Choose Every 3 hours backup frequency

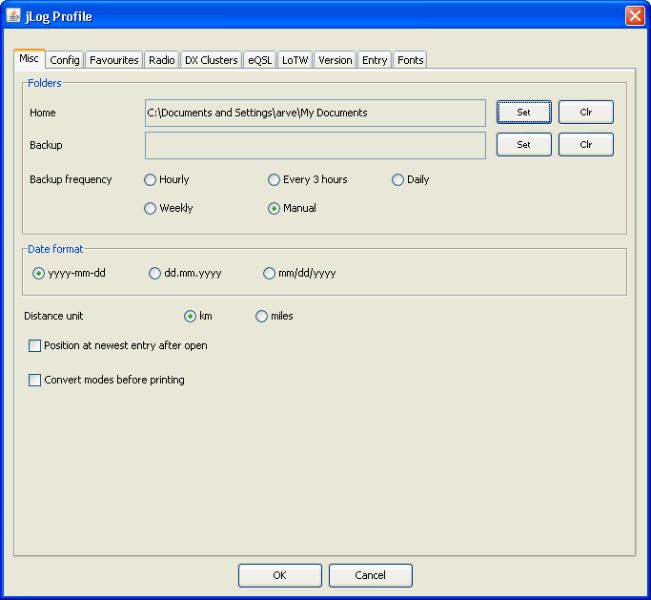click(274, 180)
